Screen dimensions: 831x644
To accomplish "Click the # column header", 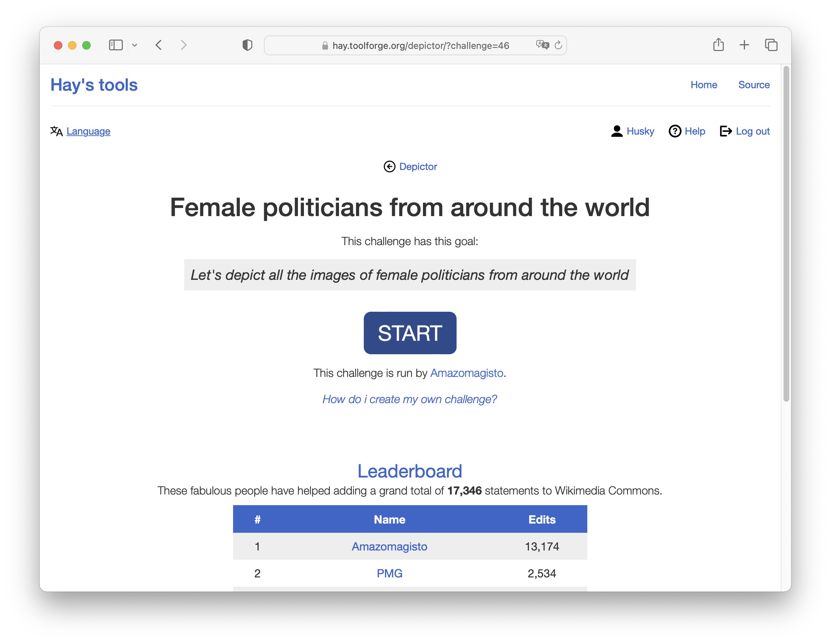I will 258,520.
